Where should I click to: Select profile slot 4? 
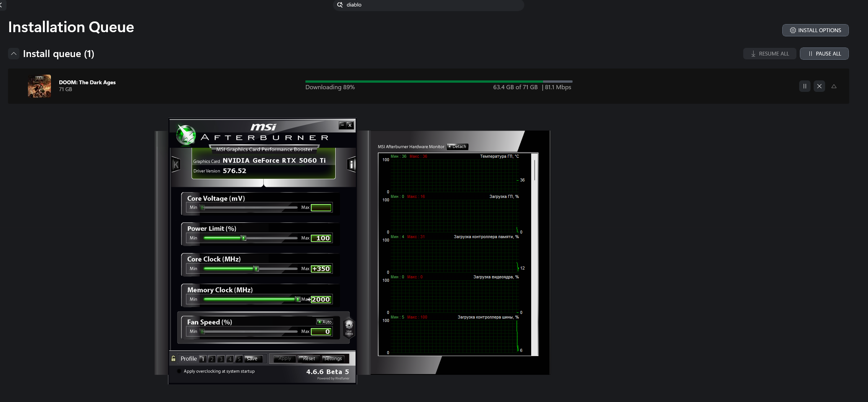point(230,359)
